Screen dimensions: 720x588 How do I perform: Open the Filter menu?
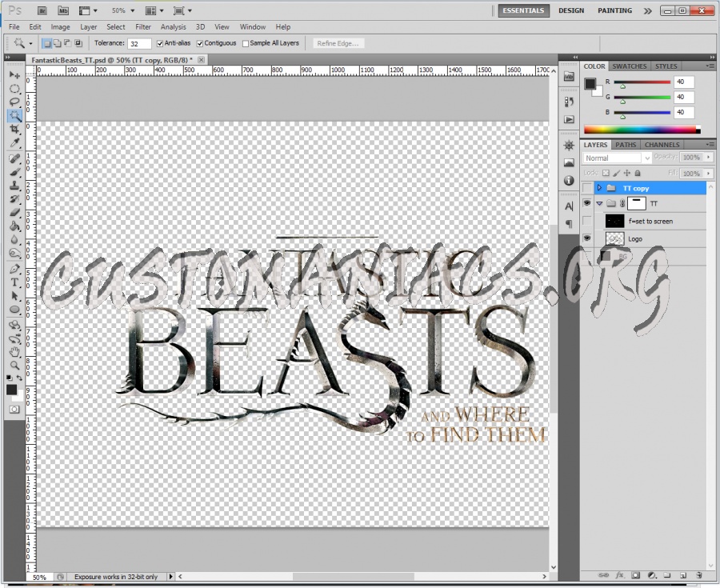[x=143, y=27]
